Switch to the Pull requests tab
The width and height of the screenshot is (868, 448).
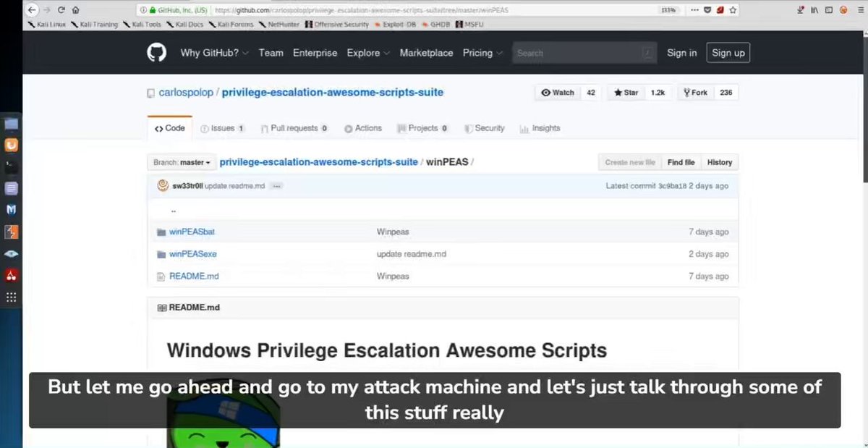pyautogui.click(x=294, y=128)
